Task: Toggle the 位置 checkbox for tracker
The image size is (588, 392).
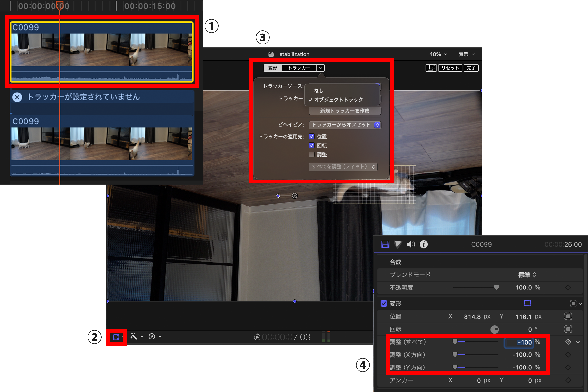Action: click(311, 136)
